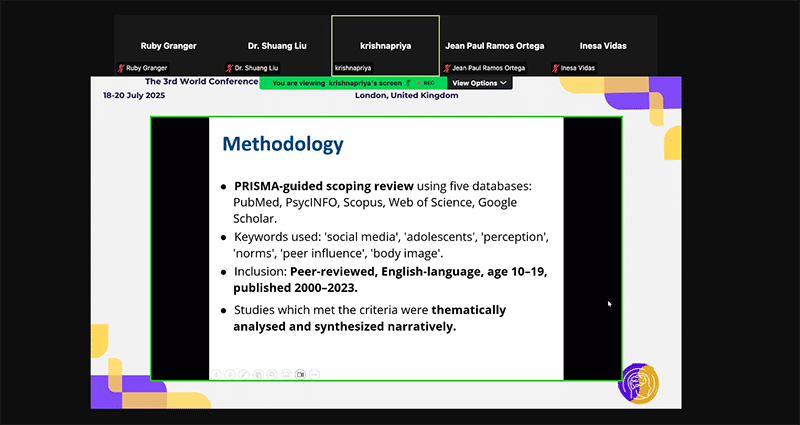800x425 pixels.
Task: Select krishnapriya's video tile
Action: [385, 45]
